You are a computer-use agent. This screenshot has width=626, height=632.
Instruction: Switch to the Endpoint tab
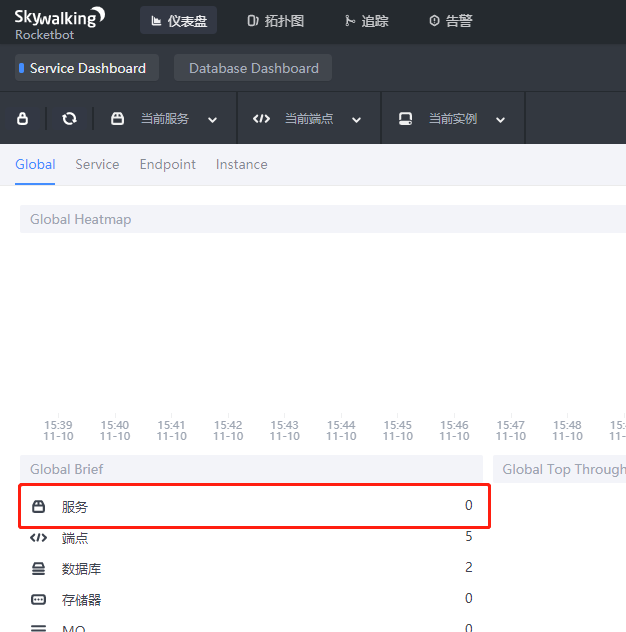tap(167, 164)
